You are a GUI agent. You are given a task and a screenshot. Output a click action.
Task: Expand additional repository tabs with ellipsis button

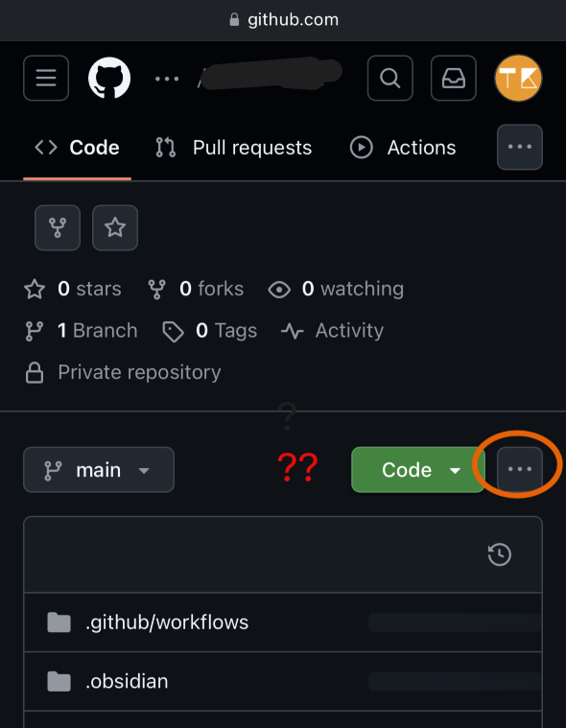(x=520, y=147)
